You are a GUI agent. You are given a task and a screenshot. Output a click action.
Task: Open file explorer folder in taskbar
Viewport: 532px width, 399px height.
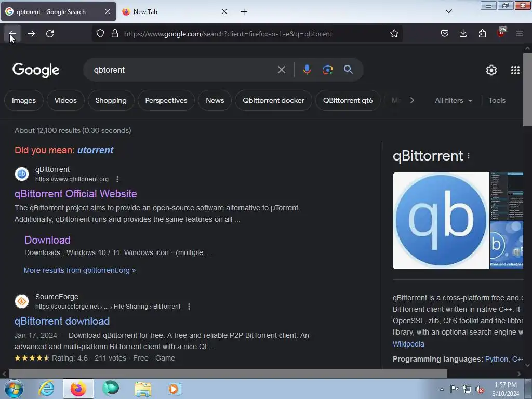(143, 389)
